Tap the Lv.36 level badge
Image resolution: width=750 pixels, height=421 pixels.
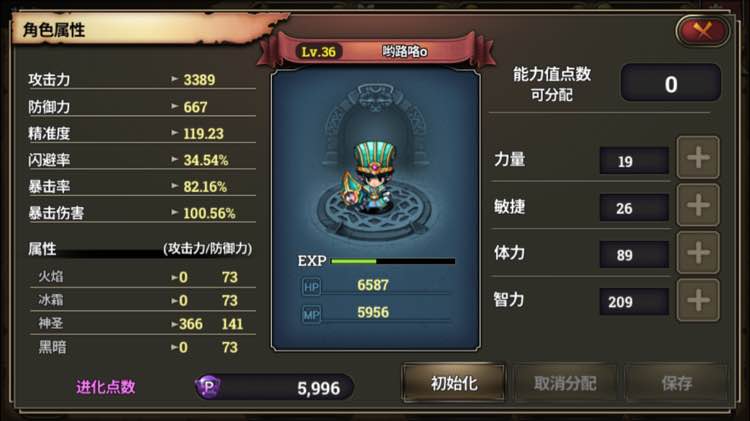tap(318, 52)
